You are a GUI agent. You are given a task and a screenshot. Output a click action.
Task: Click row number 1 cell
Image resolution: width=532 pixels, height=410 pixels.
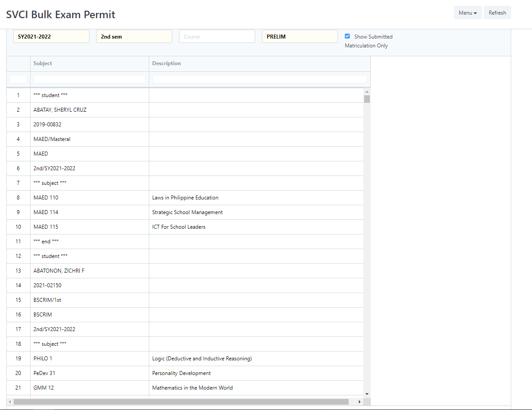click(x=18, y=95)
